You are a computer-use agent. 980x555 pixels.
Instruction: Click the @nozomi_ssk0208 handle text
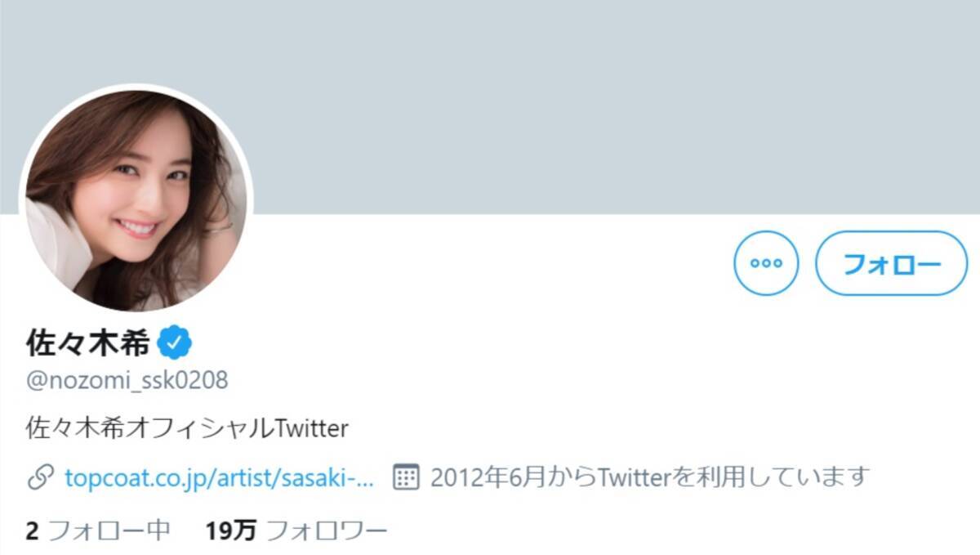(x=127, y=380)
